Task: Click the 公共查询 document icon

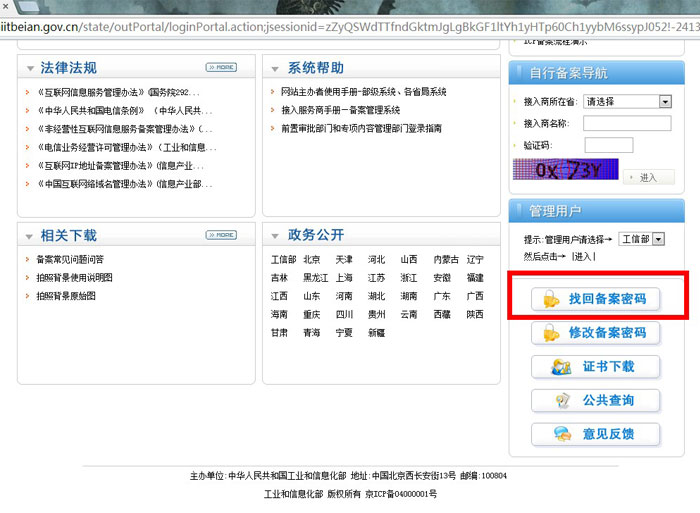Action: click(562, 401)
